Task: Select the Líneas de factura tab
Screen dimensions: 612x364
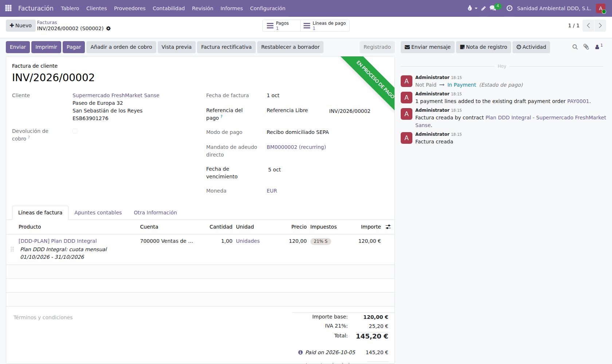Action: (x=40, y=213)
